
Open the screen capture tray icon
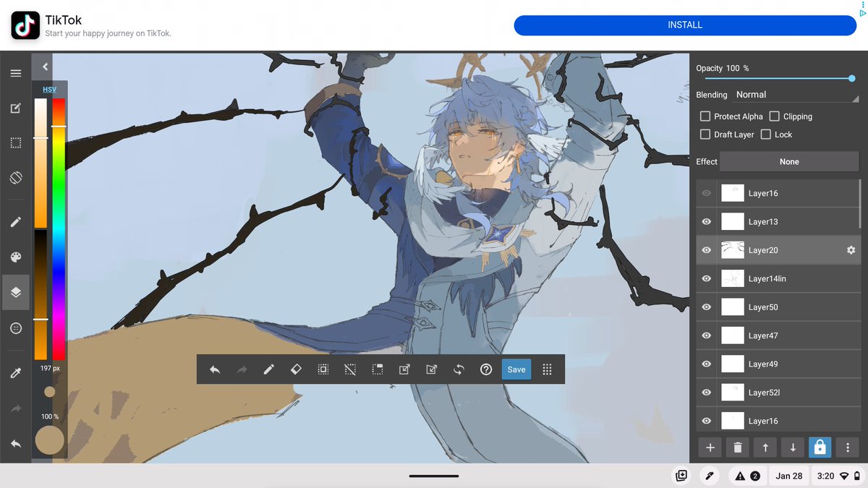681,476
